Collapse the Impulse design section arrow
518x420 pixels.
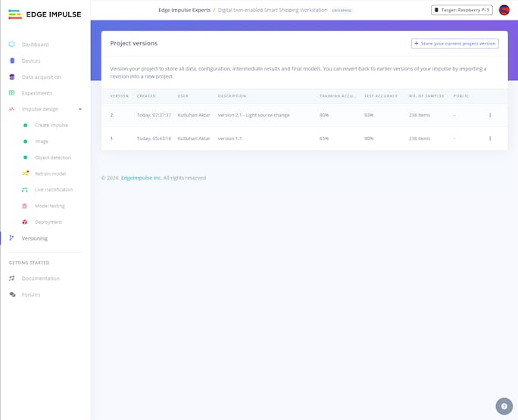[80, 109]
